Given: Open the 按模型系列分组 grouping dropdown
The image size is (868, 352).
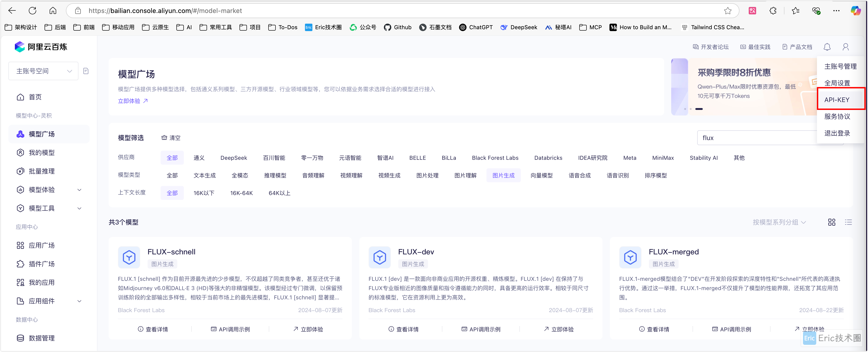Looking at the screenshot, I should click(x=779, y=222).
